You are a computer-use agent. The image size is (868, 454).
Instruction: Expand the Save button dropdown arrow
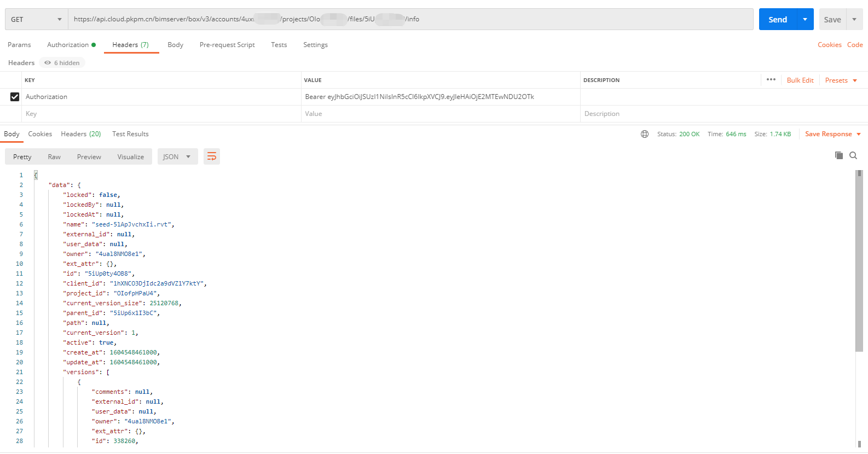click(854, 20)
